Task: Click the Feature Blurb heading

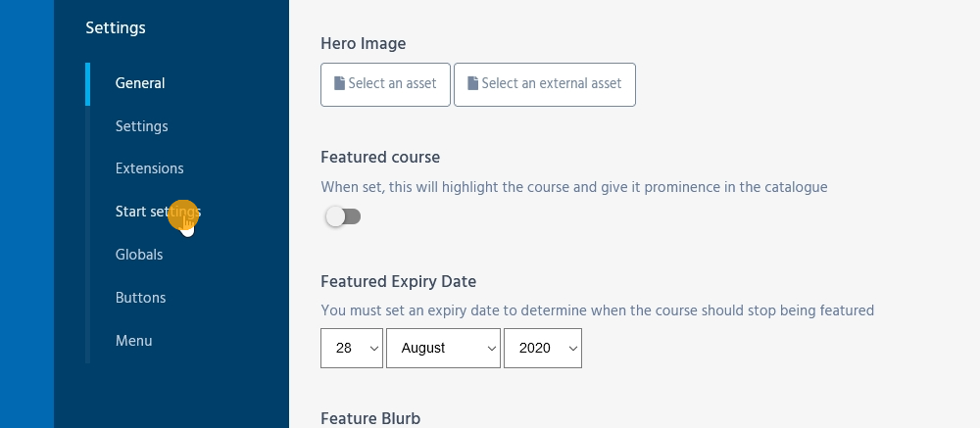Action: click(x=370, y=418)
